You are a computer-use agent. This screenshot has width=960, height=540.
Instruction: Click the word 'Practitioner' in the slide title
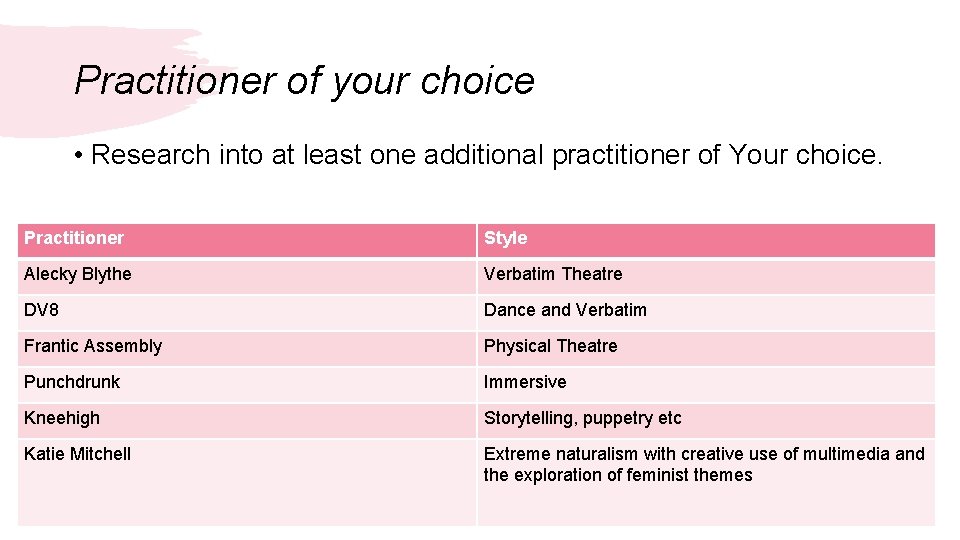point(174,80)
